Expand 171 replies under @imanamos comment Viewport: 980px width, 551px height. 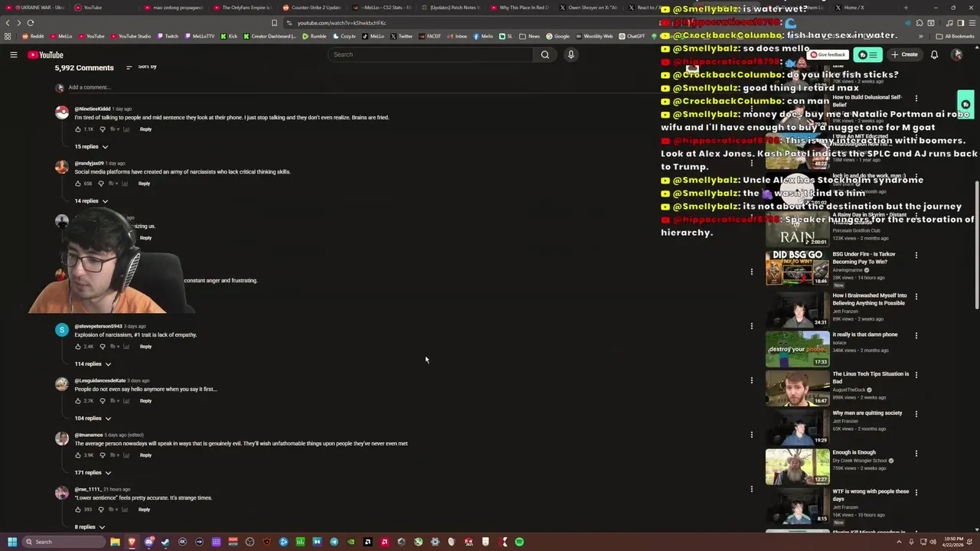[x=93, y=472]
